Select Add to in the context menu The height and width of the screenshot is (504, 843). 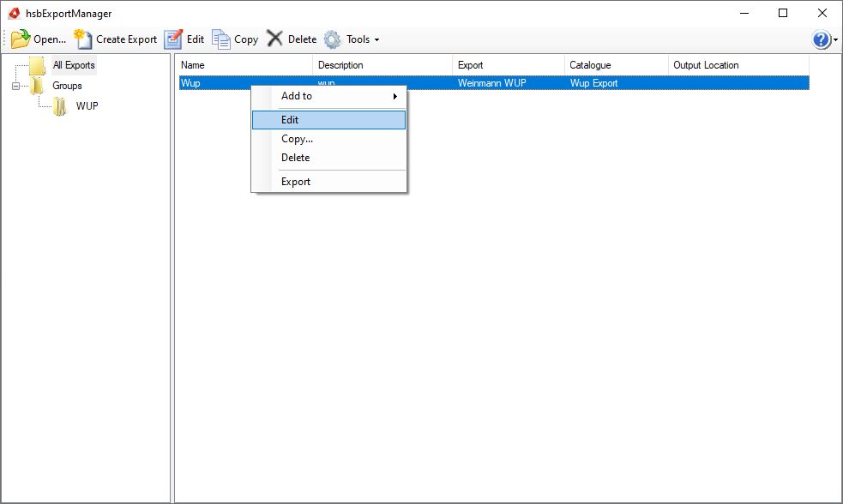pyautogui.click(x=328, y=96)
